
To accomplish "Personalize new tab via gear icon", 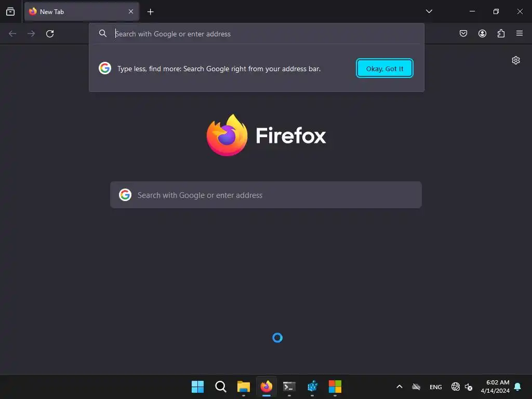I will point(516,60).
